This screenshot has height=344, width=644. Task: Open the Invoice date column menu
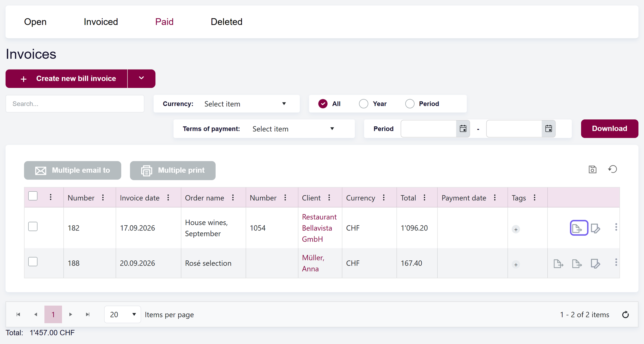(x=168, y=198)
